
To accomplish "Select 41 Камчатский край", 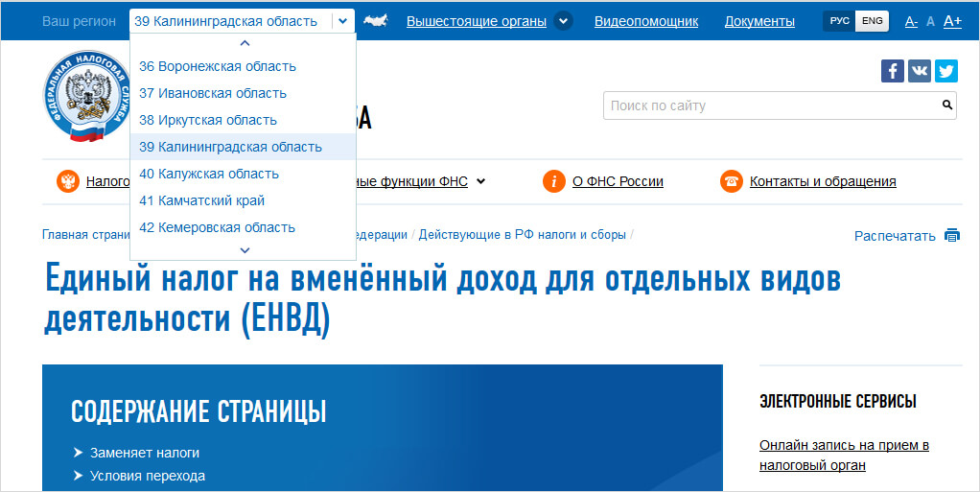I will (x=244, y=200).
